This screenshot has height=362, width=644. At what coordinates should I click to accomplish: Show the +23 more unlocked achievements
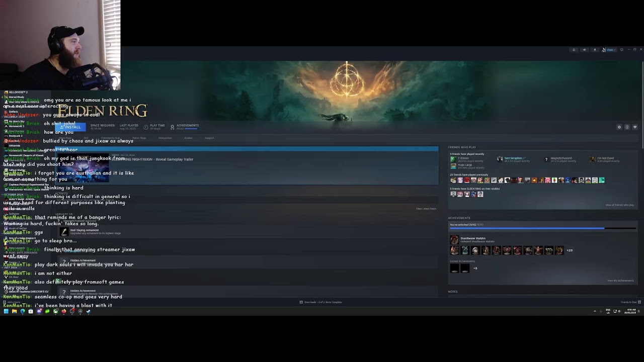(x=570, y=250)
